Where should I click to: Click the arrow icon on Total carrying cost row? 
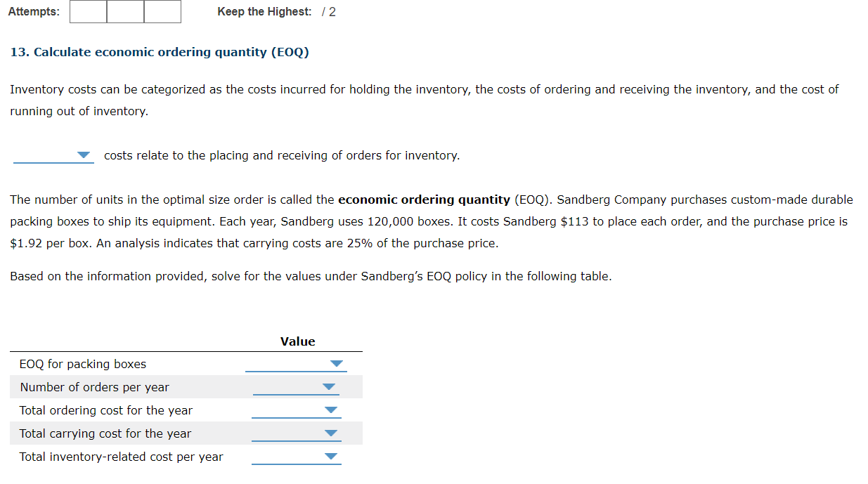[x=330, y=433]
